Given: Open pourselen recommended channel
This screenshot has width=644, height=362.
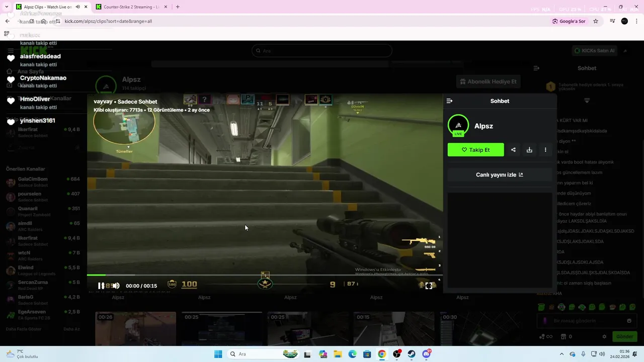Looking at the screenshot, I should coord(43,197).
